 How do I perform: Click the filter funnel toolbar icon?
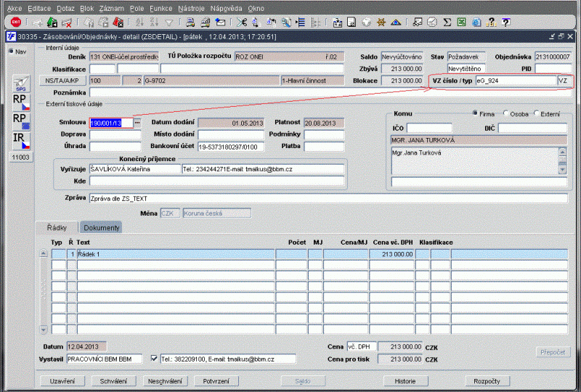point(168,22)
